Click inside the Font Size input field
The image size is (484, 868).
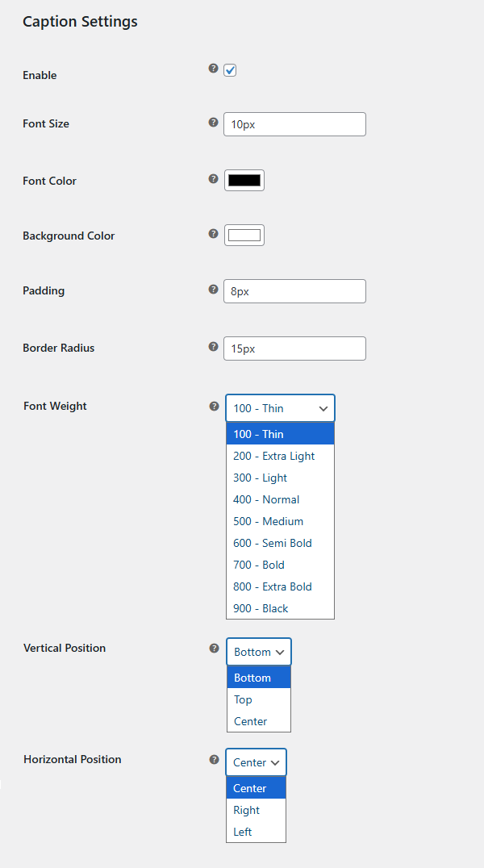(x=294, y=123)
